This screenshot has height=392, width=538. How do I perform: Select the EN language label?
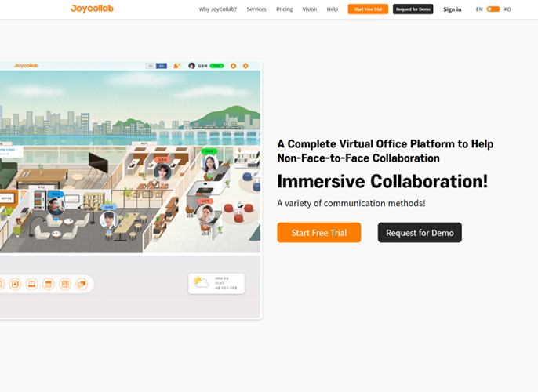pyautogui.click(x=479, y=9)
